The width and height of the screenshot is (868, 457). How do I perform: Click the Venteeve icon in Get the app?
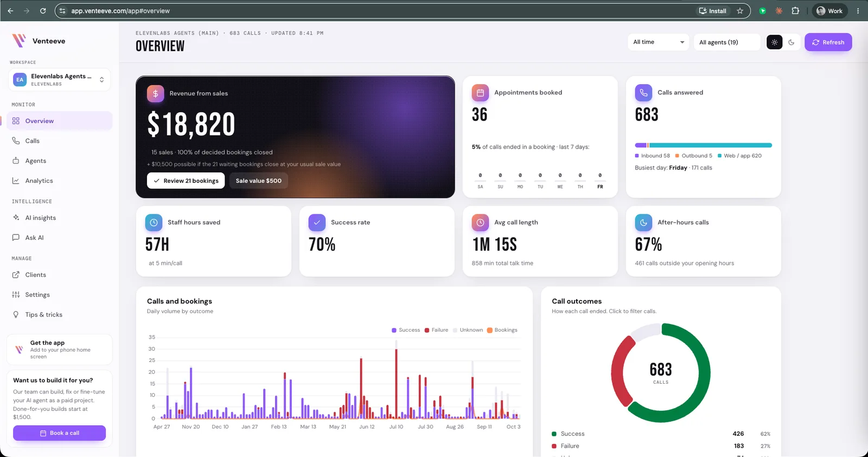pos(20,350)
